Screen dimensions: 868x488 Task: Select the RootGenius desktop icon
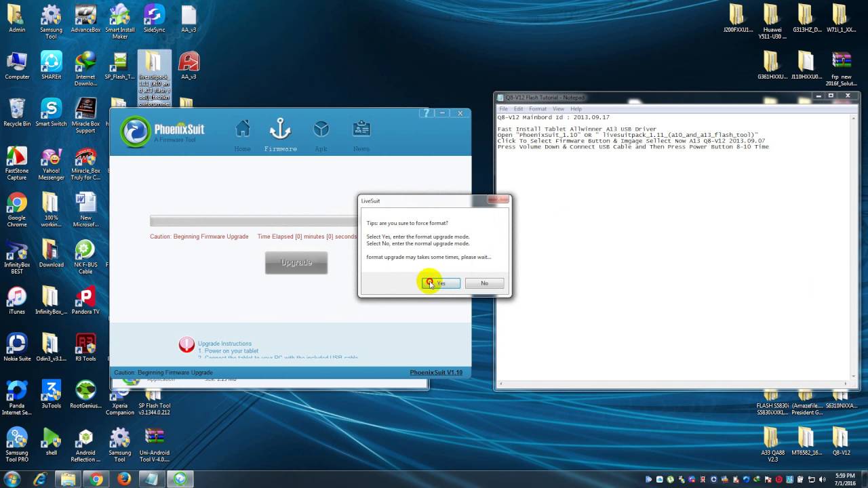pos(85,393)
